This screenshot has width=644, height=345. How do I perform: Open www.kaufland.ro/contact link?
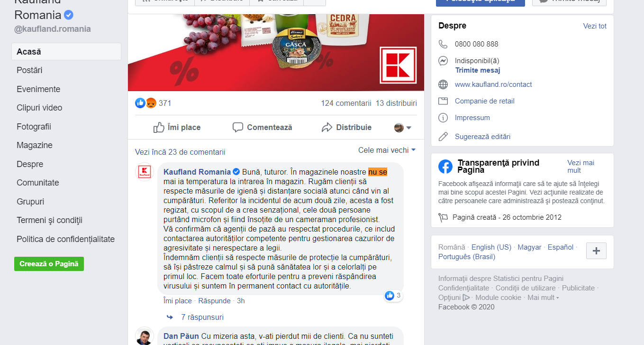493,84
